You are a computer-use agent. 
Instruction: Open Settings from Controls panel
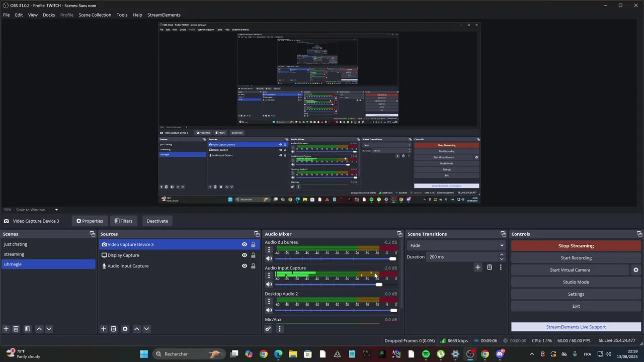(576, 294)
